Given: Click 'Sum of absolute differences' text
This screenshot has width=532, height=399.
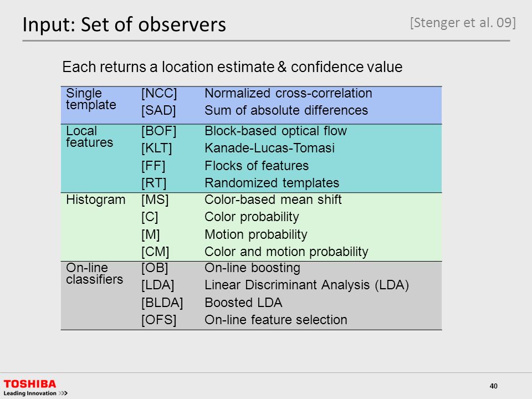Looking at the screenshot, I should pos(287,110).
